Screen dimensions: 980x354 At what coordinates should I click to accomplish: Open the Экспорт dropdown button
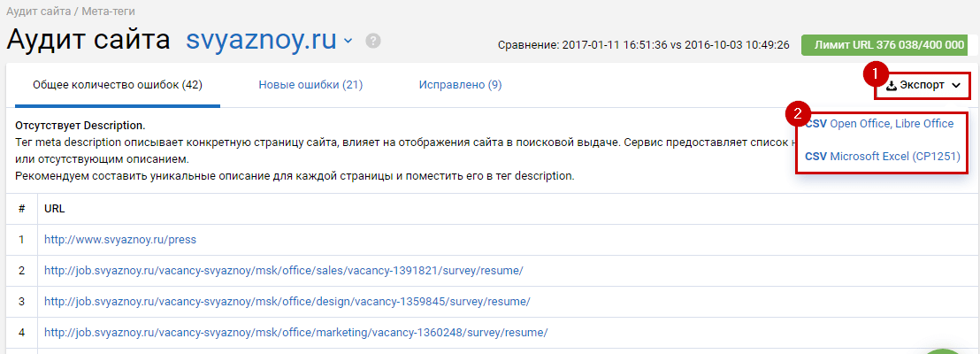pyautogui.click(x=923, y=86)
